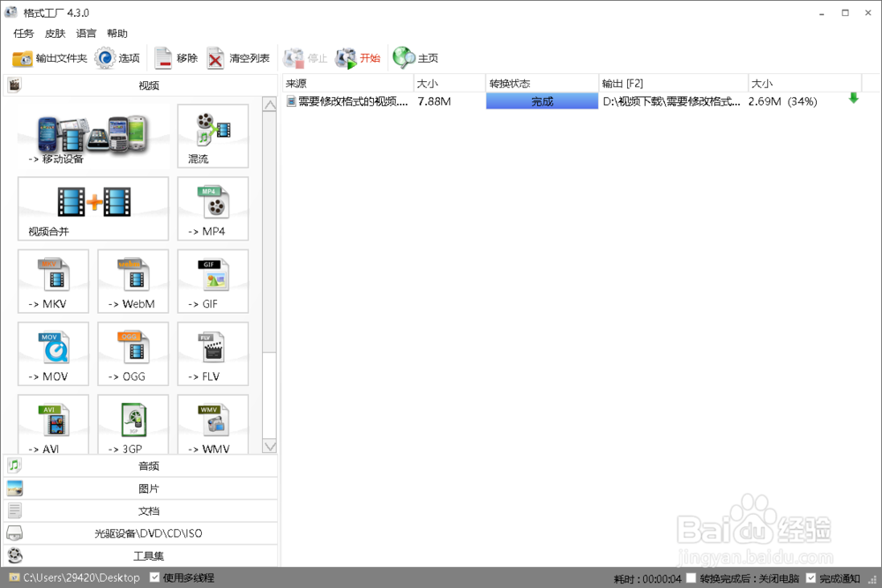This screenshot has width=882, height=588.
Task: Choose the -> FLV conversion icon
Action: (213, 354)
